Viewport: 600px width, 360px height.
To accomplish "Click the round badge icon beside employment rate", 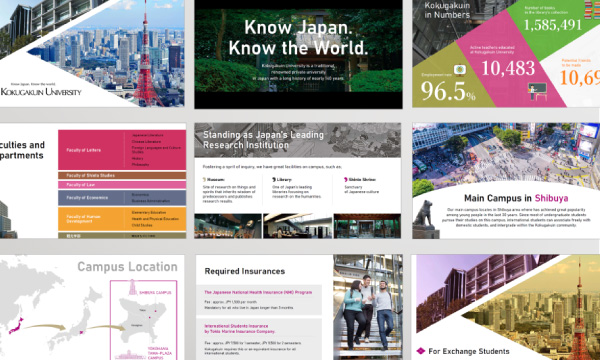I will point(460,70).
